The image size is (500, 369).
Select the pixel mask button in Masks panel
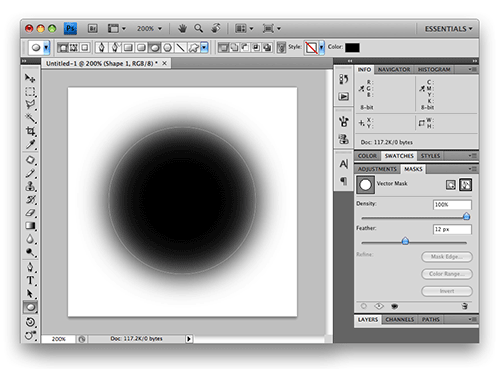pyautogui.click(x=451, y=185)
